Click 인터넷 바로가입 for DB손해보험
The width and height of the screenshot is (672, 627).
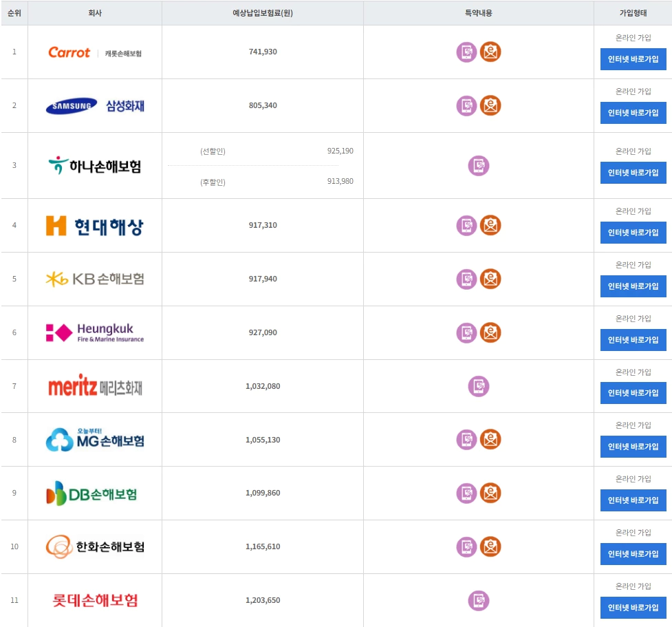coord(633,500)
